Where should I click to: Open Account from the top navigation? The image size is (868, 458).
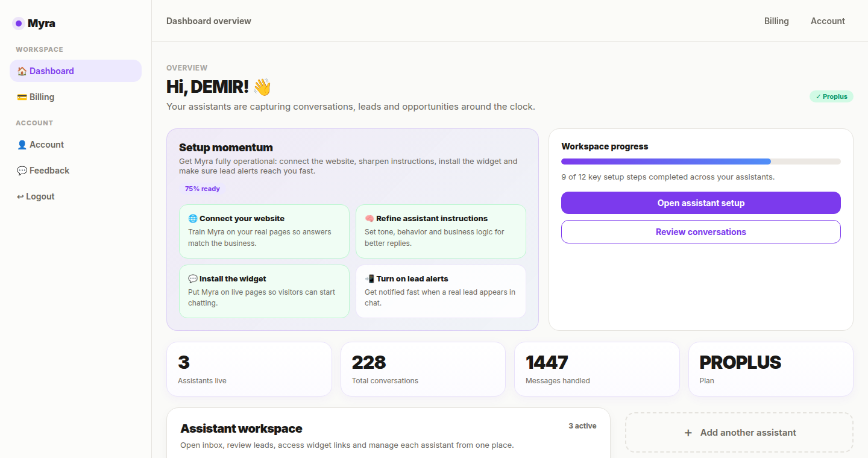pyautogui.click(x=828, y=20)
